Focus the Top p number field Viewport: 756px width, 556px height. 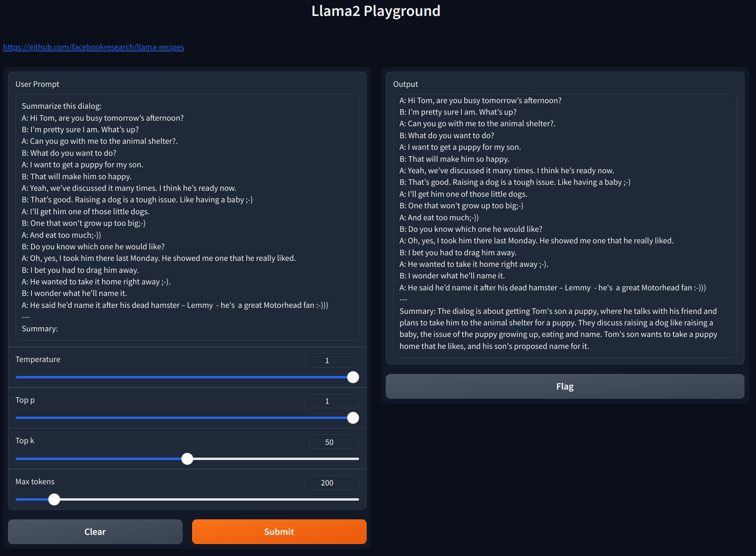click(x=332, y=401)
